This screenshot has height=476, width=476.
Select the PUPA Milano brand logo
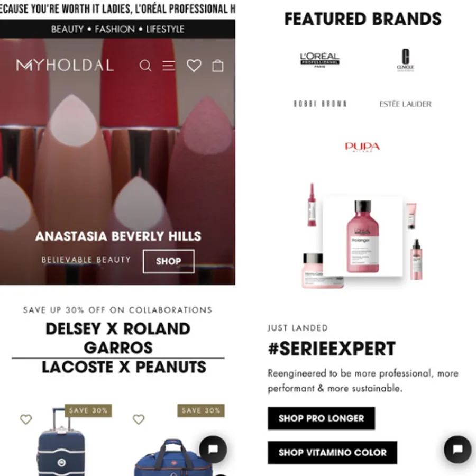pyautogui.click(x=362, y=147)
